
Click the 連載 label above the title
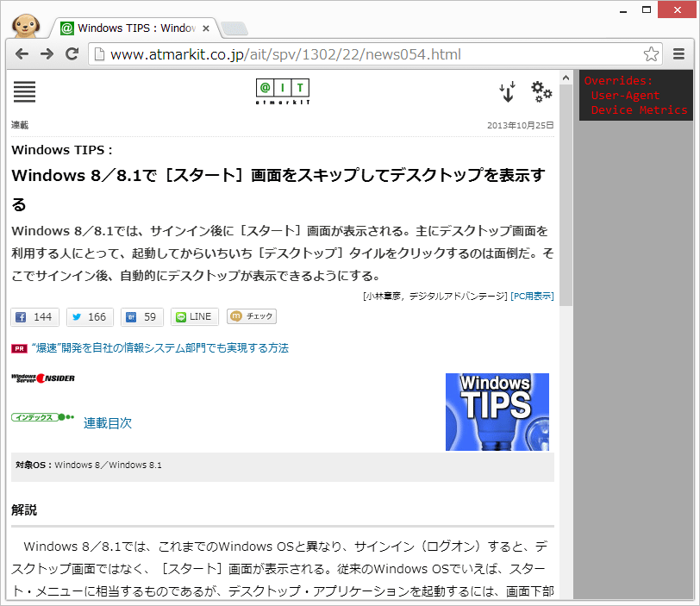click(20, 125)
